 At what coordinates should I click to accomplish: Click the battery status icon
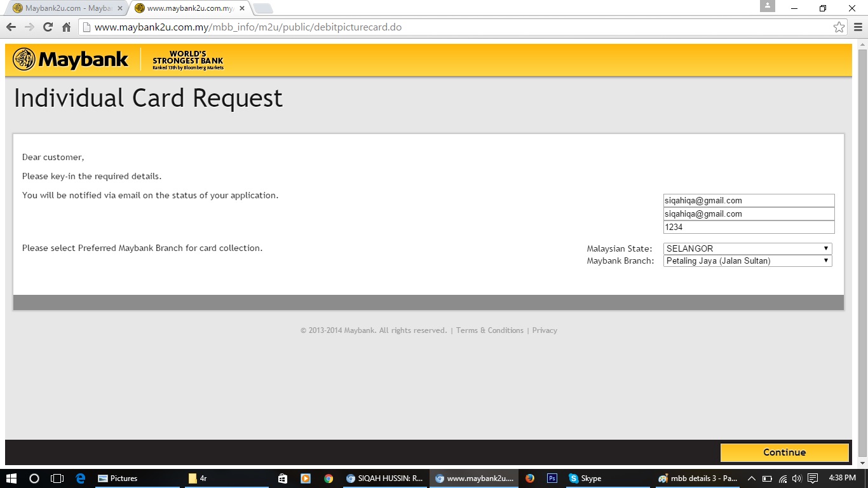pos(767,478)
